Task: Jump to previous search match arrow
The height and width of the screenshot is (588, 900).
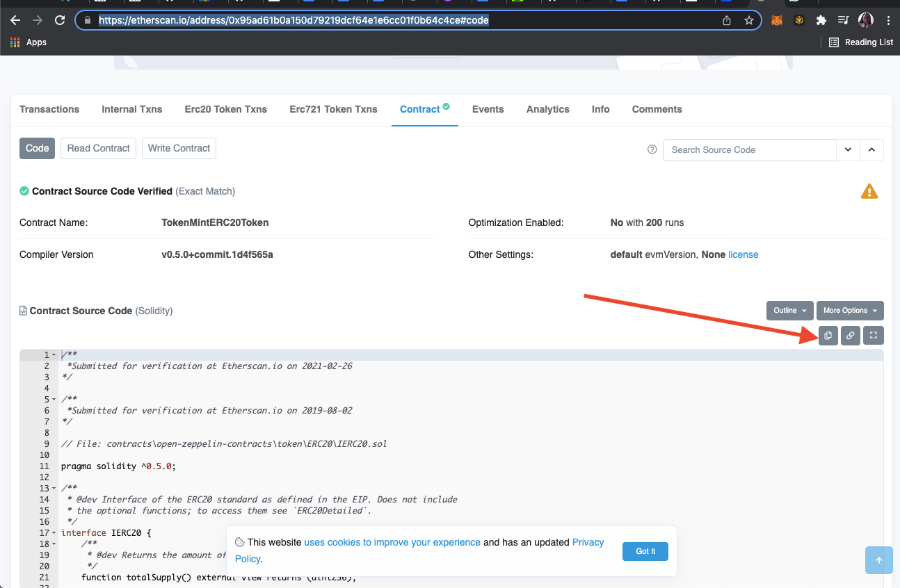Action: [x=872, y=149]
